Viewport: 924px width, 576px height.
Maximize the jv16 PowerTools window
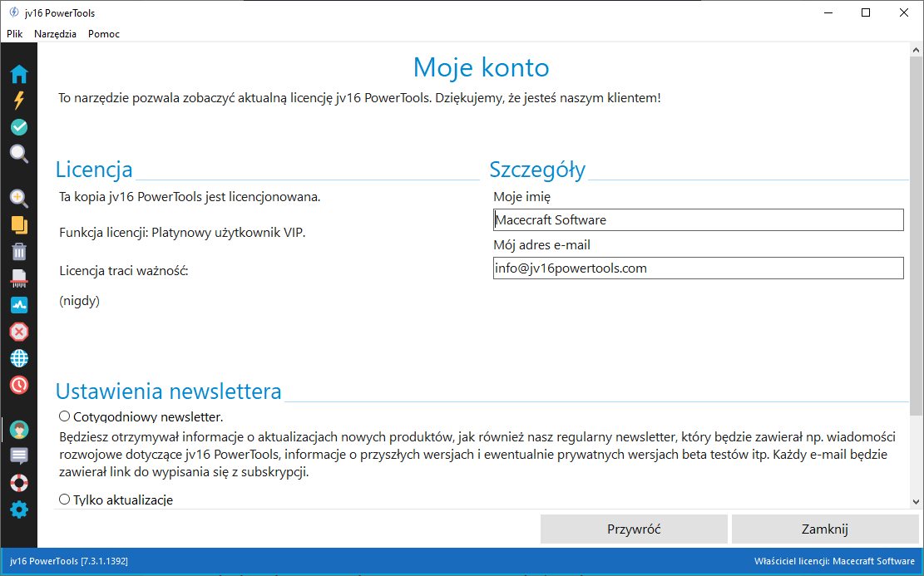(x=866, y=12)
